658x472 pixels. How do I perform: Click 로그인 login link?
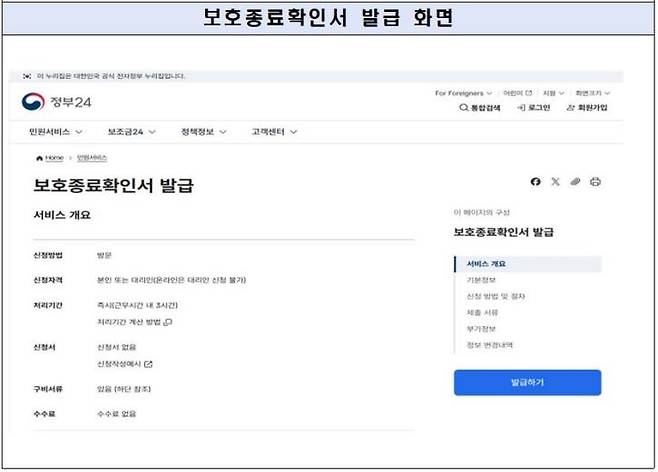click(x=533, y=108)
